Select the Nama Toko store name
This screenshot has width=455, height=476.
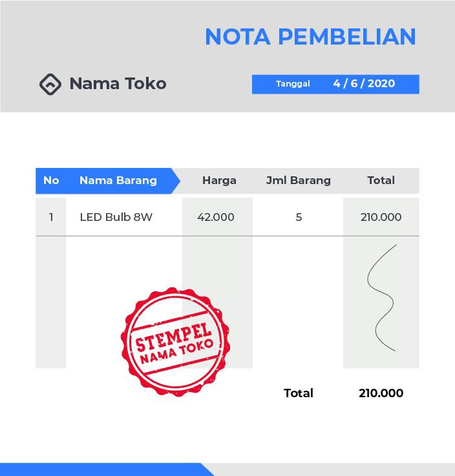click(118, 84)
